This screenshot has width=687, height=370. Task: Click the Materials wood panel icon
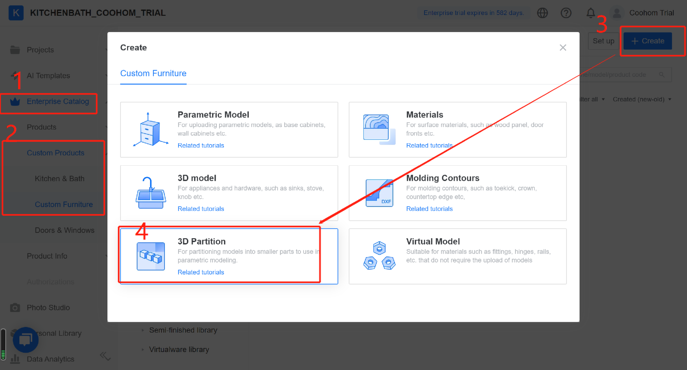[x=379, y=129]
